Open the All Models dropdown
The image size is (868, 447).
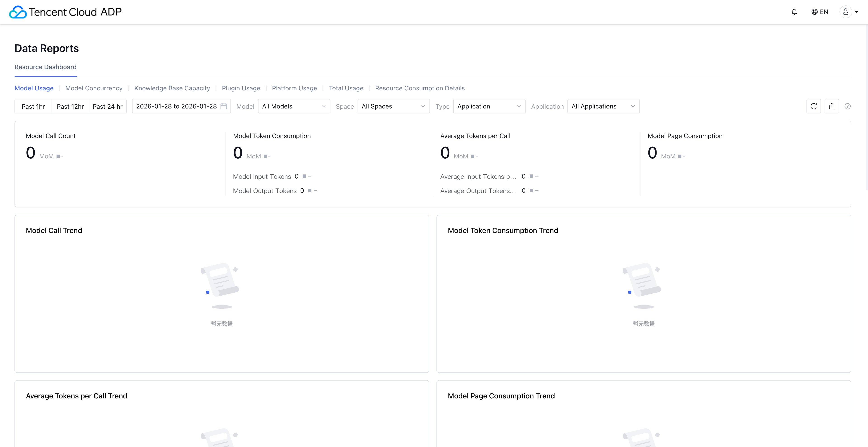[294, 106]
